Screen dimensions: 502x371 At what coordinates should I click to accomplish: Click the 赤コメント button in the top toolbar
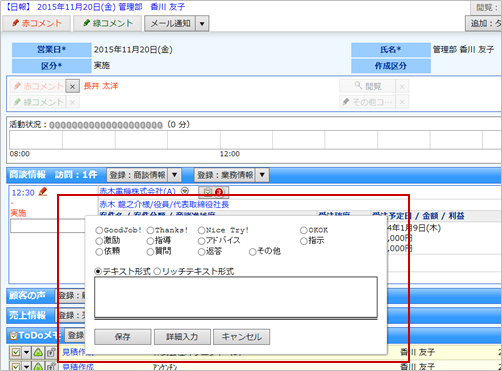pos(36,23)
